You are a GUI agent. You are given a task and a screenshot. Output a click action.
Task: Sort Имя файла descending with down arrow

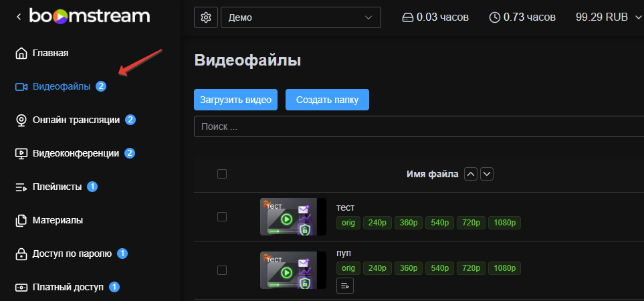(x=487, y=175)
